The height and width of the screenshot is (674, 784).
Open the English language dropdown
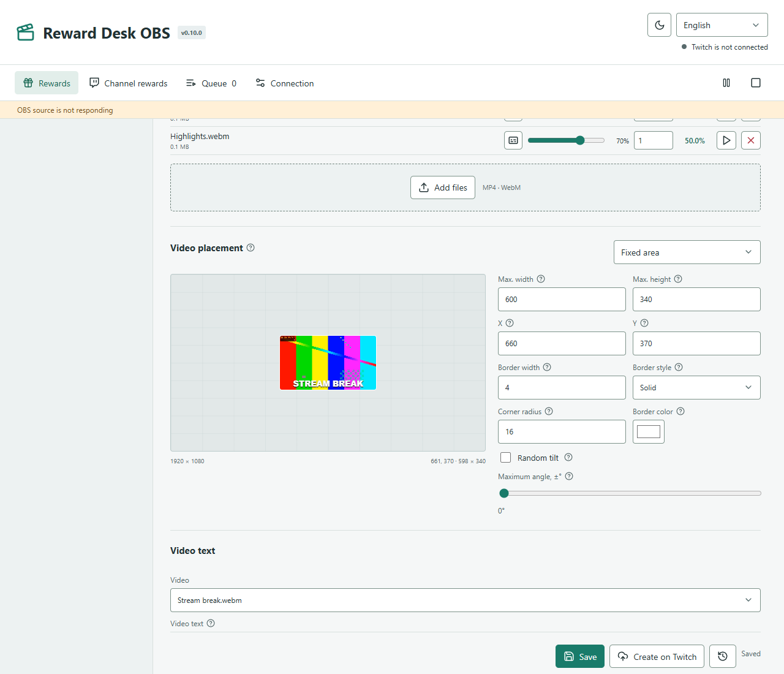(x=722, y=25)
